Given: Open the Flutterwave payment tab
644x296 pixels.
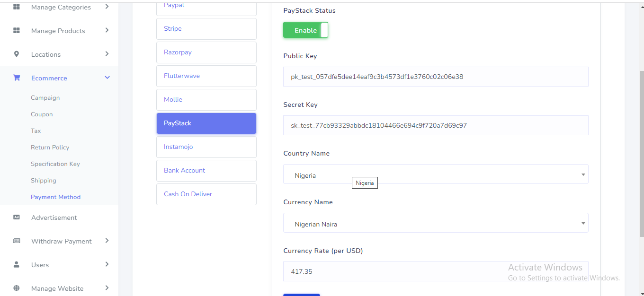Looking at the screenshot, I should 206,76.
